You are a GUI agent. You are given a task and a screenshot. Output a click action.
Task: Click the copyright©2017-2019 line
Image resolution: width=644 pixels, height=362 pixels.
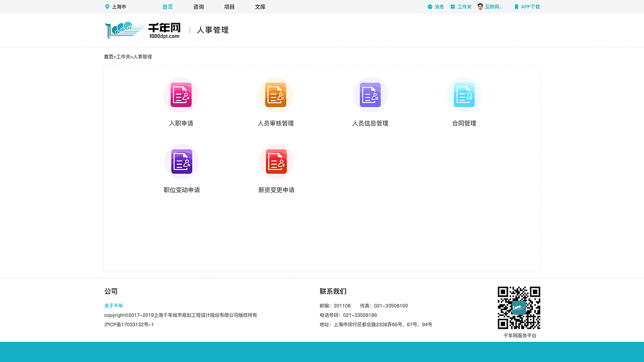coord(181,315)
